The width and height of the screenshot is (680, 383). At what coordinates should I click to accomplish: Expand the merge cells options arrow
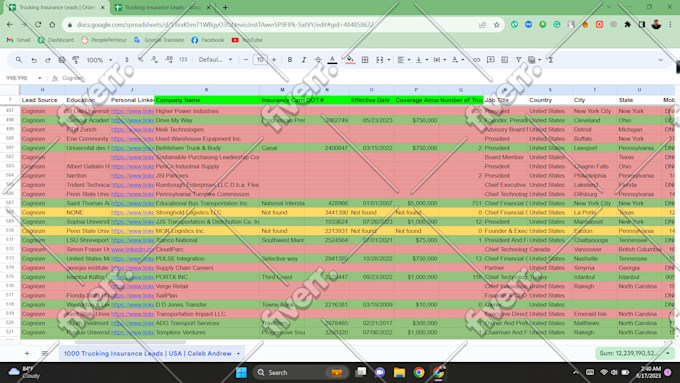[x=389, y=60]
